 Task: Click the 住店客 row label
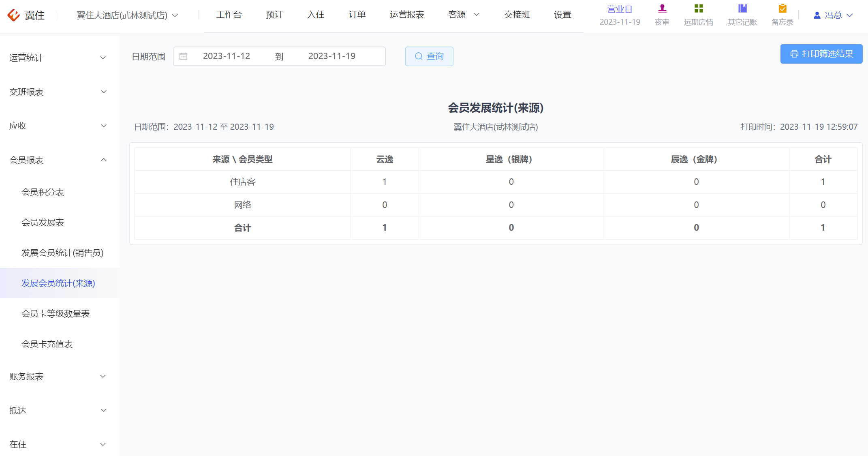tap(242, 182)
